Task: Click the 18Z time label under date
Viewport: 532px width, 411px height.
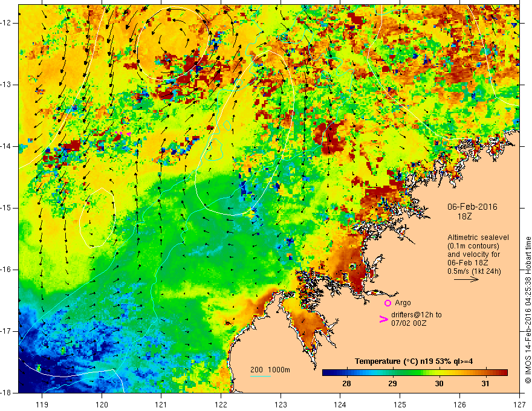Action: (x=464, y=216)
